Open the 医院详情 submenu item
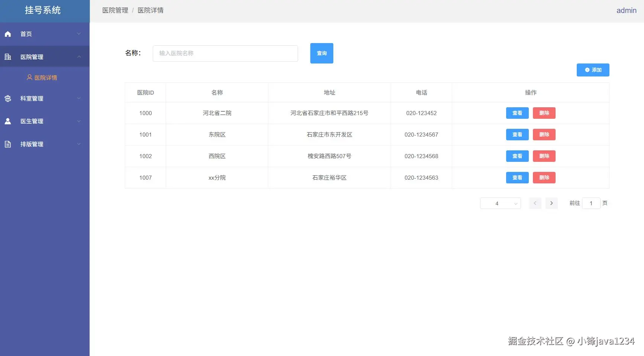Screen dimensions: 644x356 [x=45, y=78]
